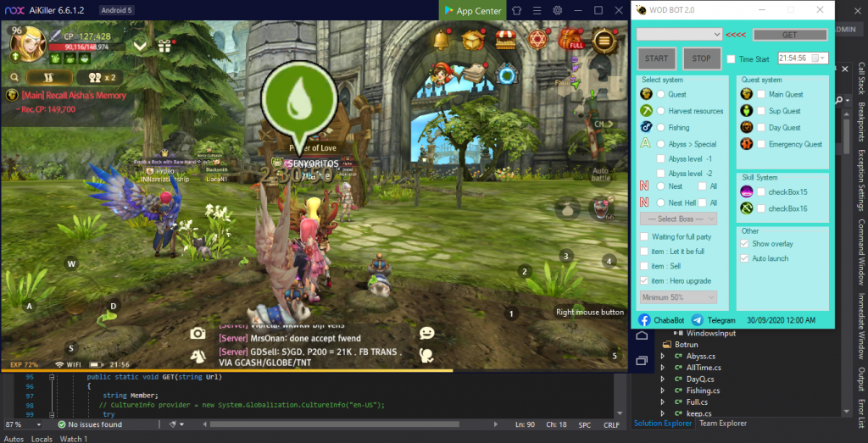Click the editor horizontal scrollbar thumb

click(334, 424)
